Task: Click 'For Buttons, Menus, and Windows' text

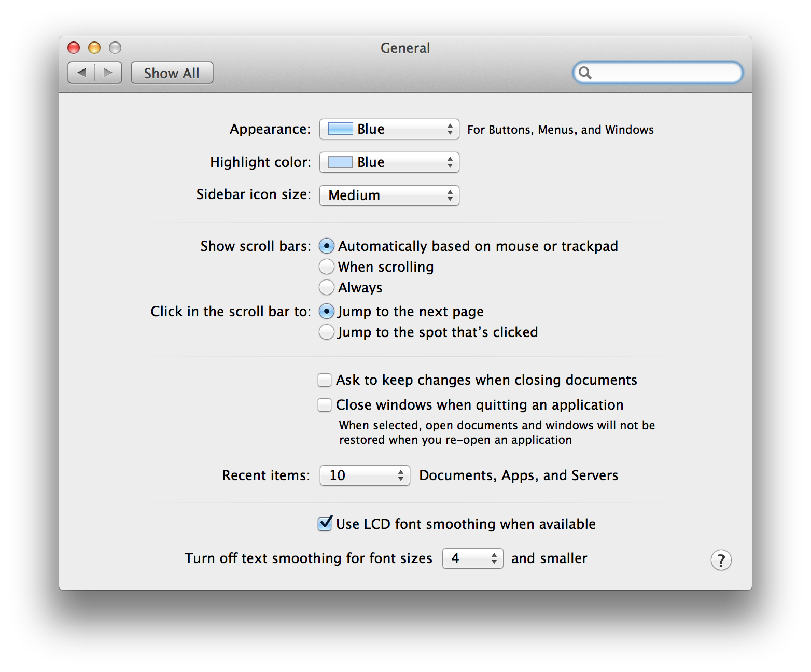Action: 561,130
